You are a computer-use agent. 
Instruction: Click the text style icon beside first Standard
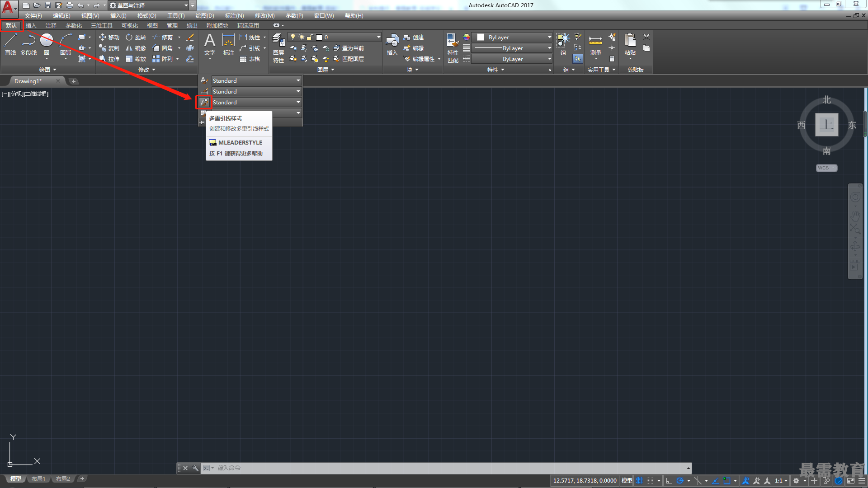(204, 80)
